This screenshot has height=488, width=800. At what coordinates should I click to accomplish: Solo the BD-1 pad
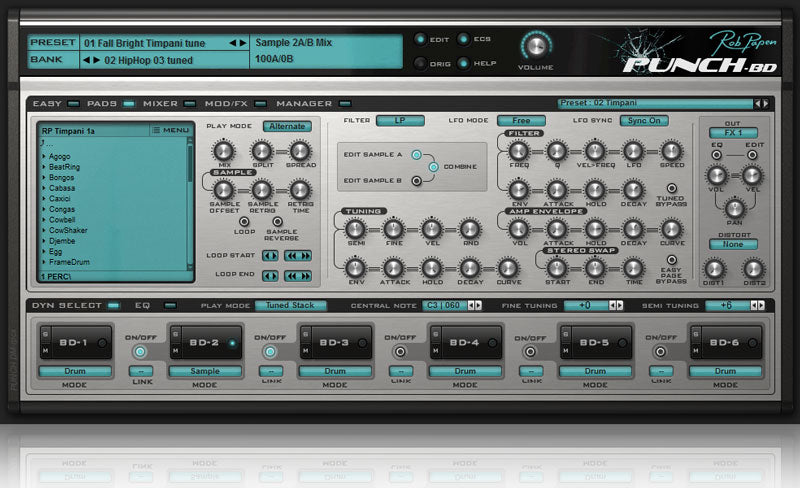tap(45, 334)
